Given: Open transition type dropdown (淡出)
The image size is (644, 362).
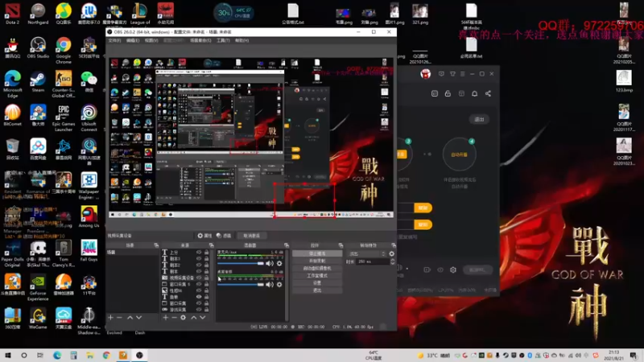Looking at the screenshot, I should click(x=367, y=254).
